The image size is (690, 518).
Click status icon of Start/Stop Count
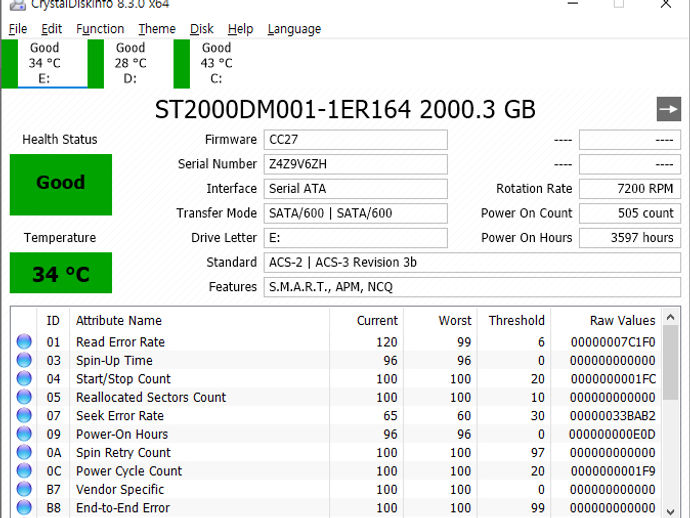pyautogui.click(x=24, y=378)
